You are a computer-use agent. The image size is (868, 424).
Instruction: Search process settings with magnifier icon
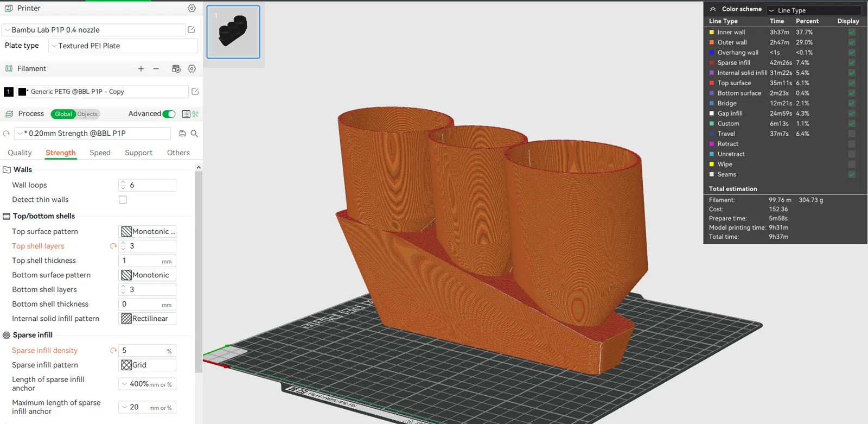(x=194, y=134)
